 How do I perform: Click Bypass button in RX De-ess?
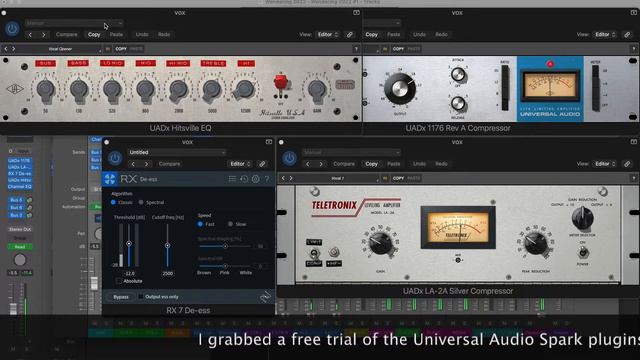tap(121, 297)
